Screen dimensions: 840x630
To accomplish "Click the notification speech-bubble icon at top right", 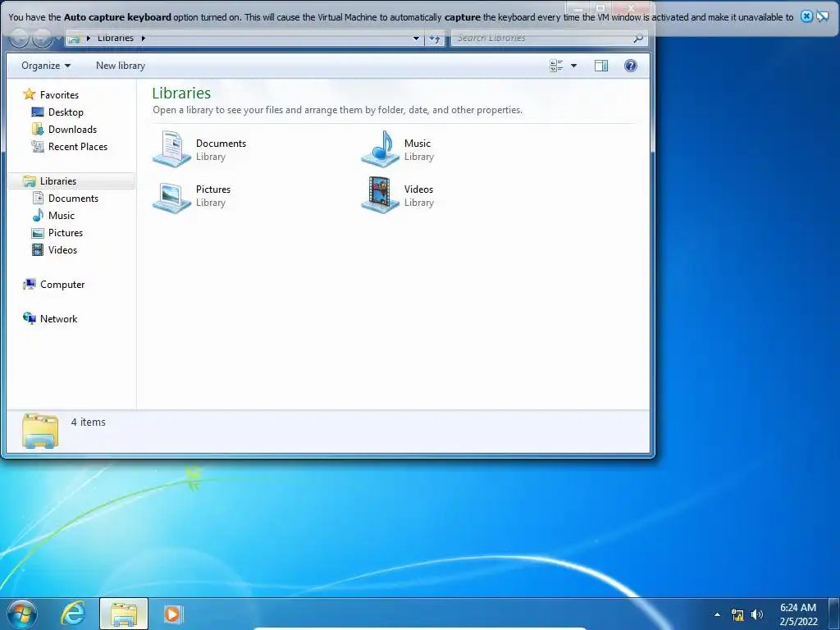I will (822, 16).
